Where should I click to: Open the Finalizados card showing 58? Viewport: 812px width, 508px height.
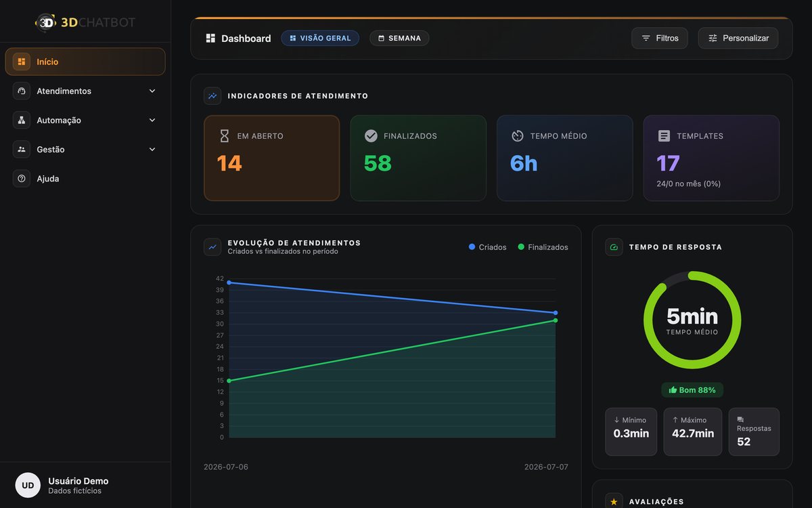418,158
